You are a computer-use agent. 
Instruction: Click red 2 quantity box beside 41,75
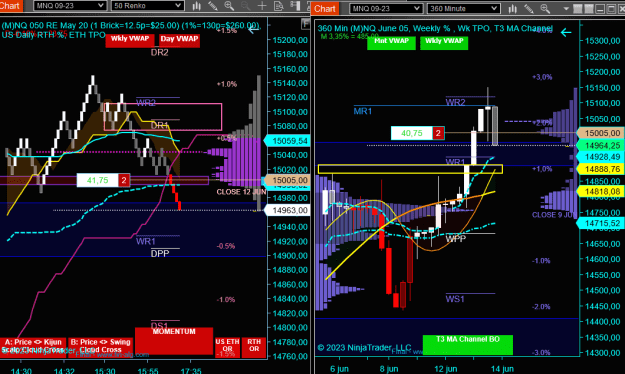pos(124,180)
